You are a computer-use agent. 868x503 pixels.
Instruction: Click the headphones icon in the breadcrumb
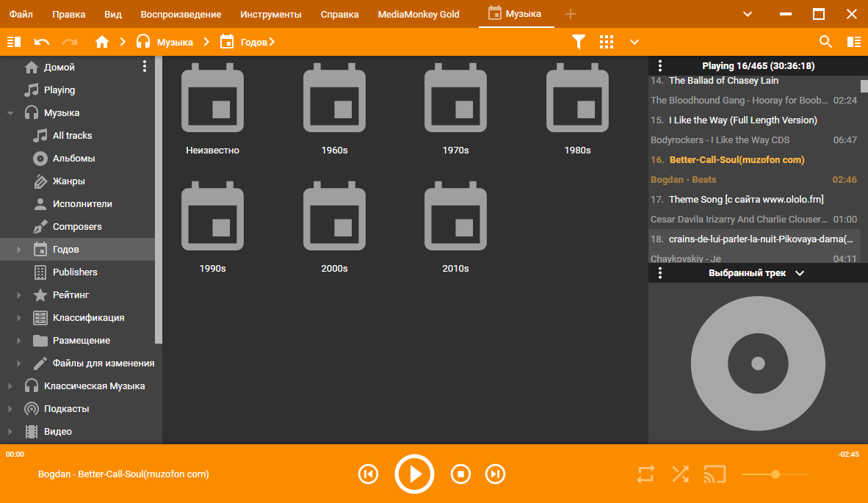(x=143, y=42)
